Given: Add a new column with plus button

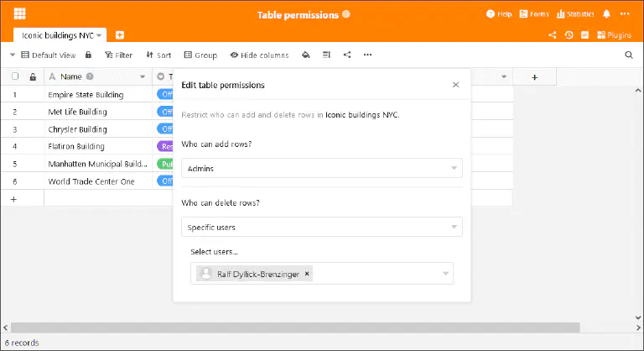Looking at the screenshot, I should click(534, 77).
